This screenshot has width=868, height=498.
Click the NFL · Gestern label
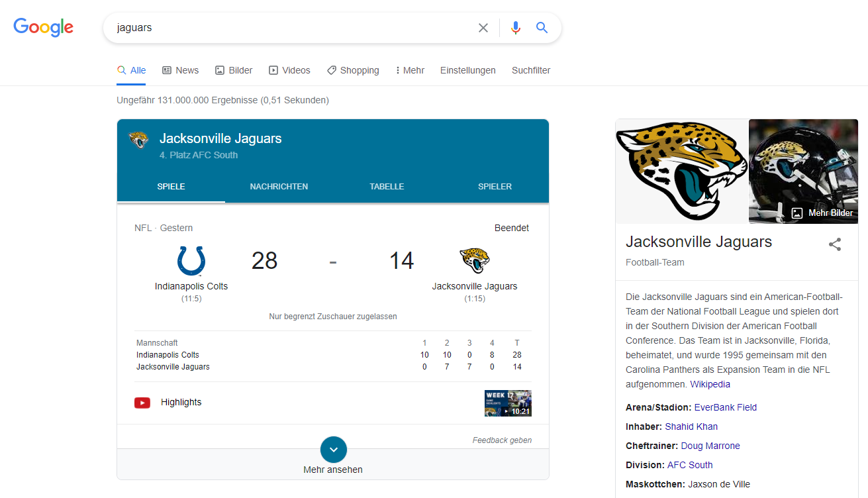click(x=164, y=228)
